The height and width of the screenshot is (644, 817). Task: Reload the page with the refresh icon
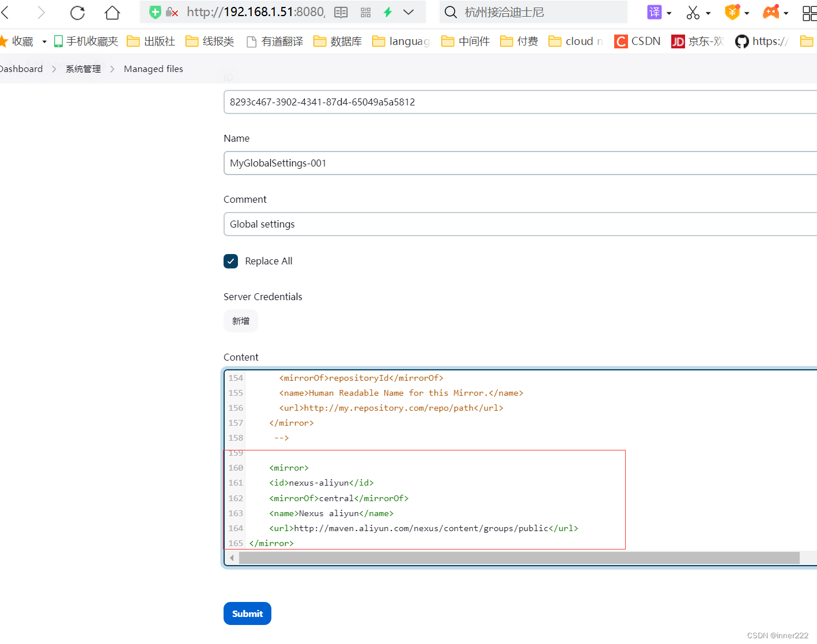tap(77, 12)
